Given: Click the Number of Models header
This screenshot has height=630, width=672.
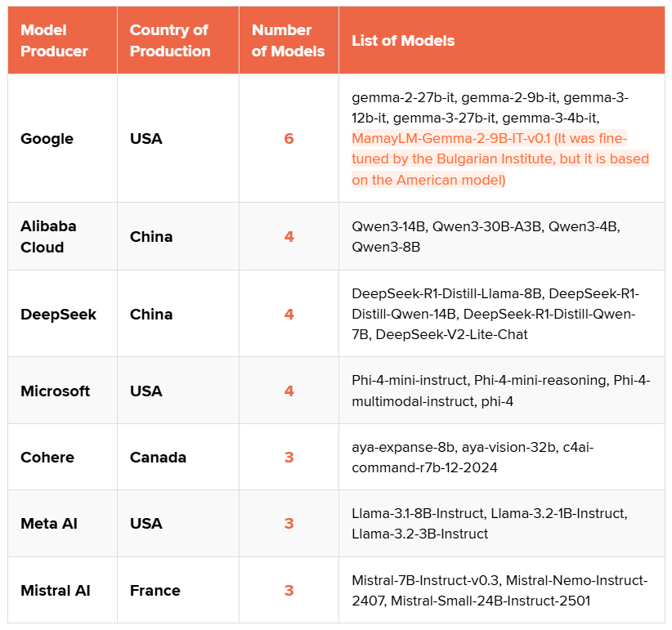Looking at the screenshot, I should [288, 40].
